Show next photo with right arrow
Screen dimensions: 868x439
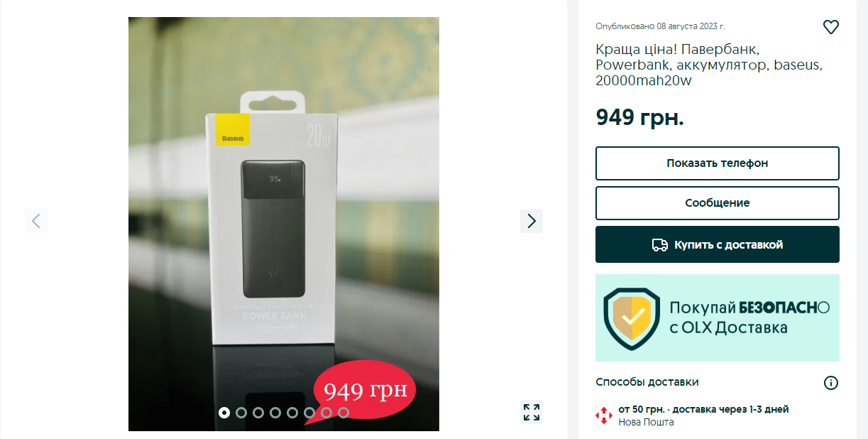click(x=532, y=221)
